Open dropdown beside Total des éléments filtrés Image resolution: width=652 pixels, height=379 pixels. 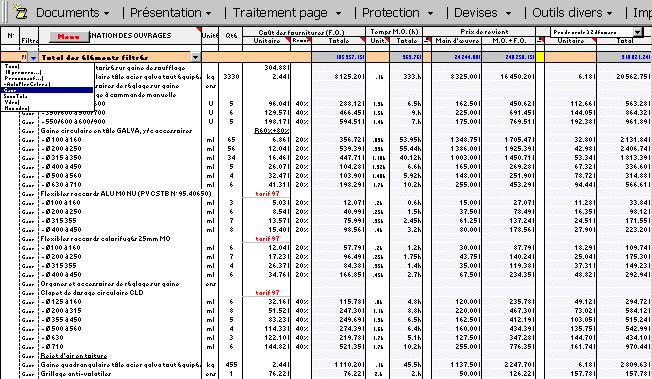click(195, 57)
